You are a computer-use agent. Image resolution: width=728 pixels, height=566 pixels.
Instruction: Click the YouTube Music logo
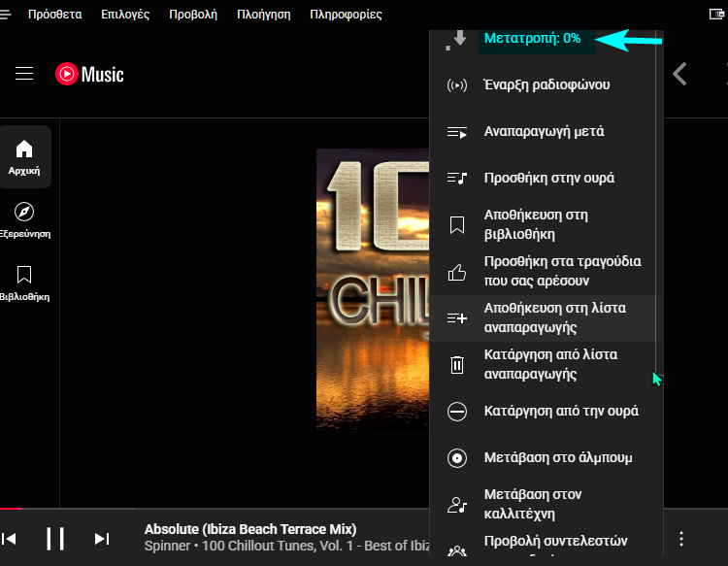(x=89, y=75)
